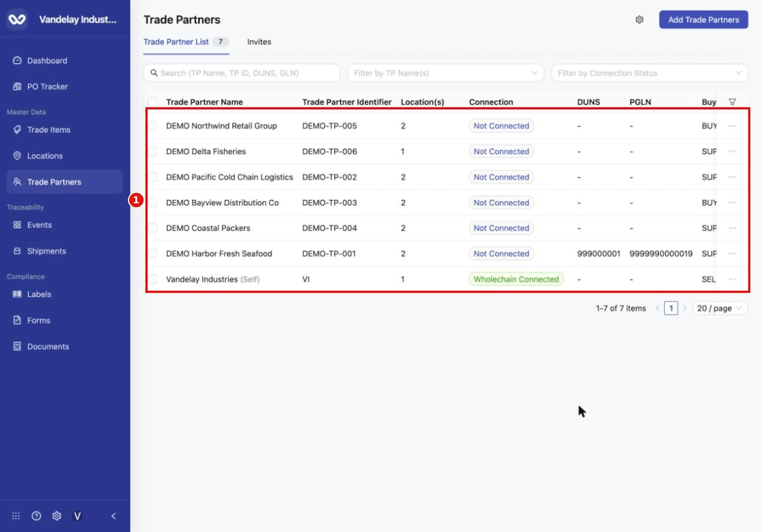Click Not Connected badge for DEMO-TP-005
This screenshot has height=532, width=762.
pyautogui.click(x=501, y=126)
